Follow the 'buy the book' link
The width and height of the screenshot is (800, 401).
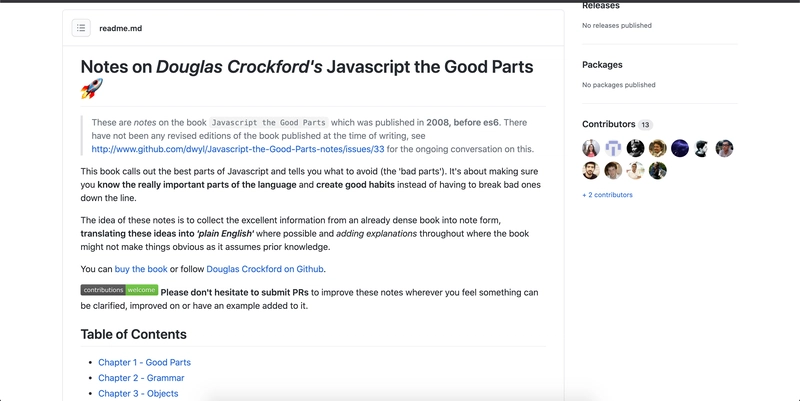click(x=141, y=269)
